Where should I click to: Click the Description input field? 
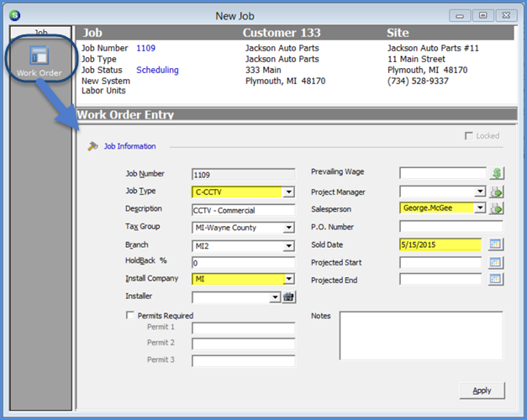[x=244, y=210]
